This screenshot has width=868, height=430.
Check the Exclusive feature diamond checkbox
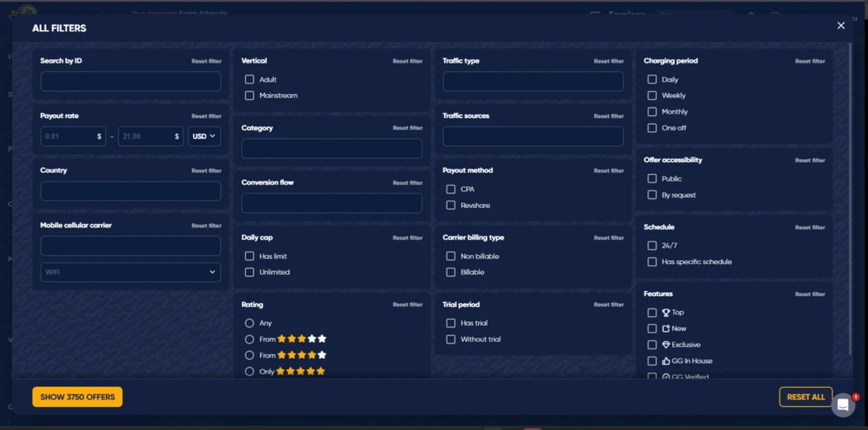tap(652, 344)
